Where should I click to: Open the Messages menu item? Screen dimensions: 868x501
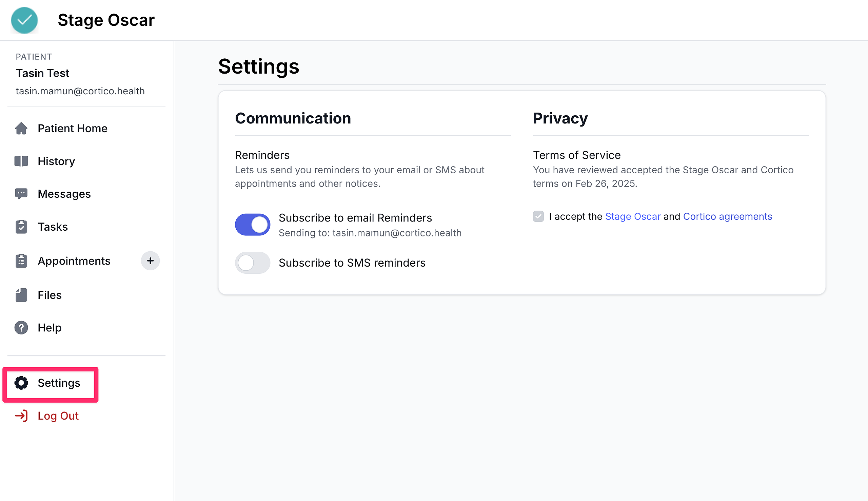point(64,194)
